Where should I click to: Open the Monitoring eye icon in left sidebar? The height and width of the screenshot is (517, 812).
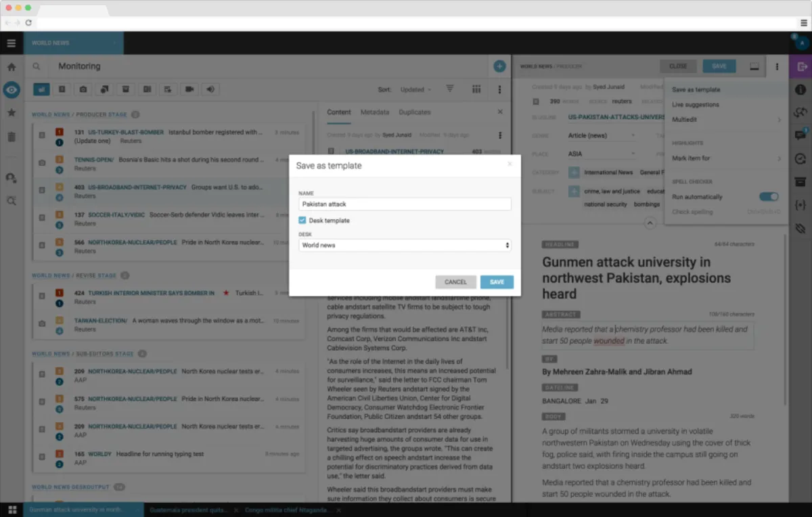click(x=11, y=89)
